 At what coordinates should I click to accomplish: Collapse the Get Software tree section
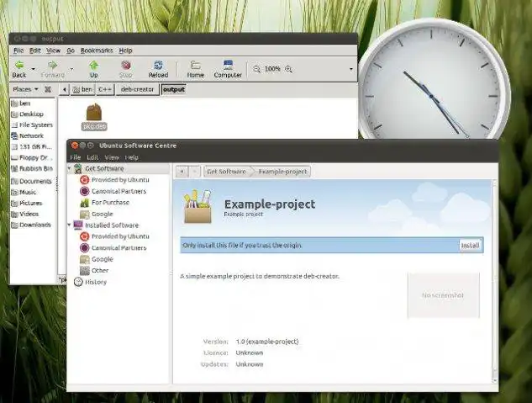69,168
